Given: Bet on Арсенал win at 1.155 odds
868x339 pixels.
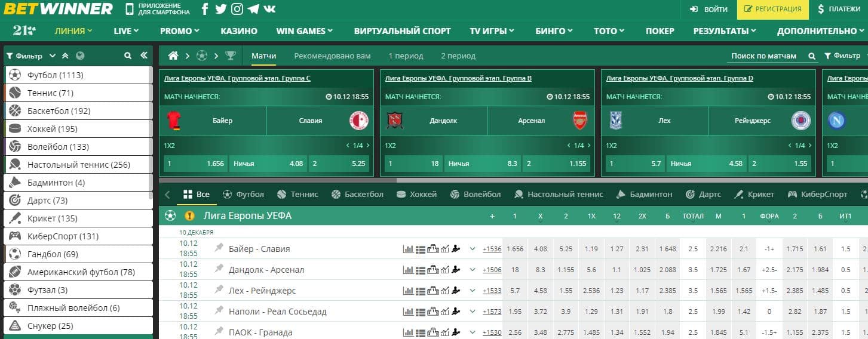Looking at the screenshot, I should click(x=556, y=164).
